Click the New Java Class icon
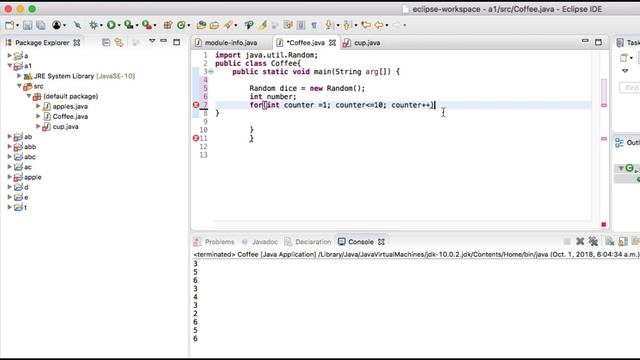 tap(181, 25)
